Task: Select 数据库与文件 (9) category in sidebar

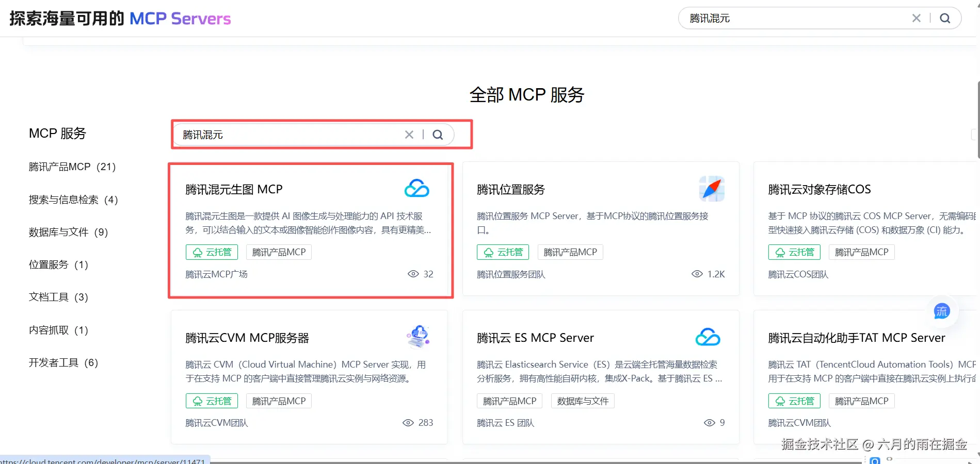Action: coord(69,232)
